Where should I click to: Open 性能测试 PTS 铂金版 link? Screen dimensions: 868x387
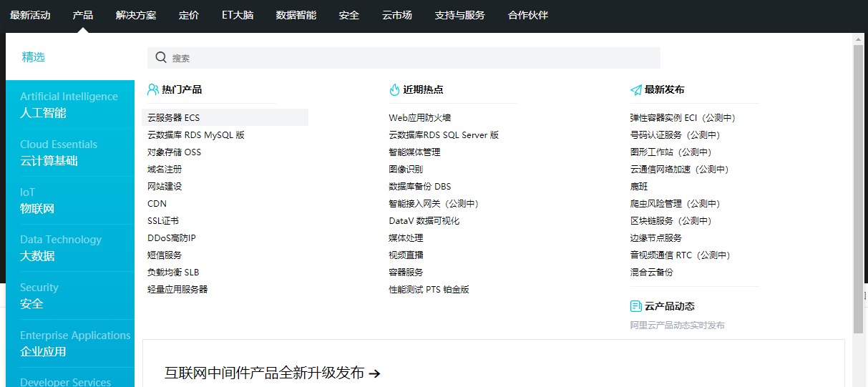[429, 289]
